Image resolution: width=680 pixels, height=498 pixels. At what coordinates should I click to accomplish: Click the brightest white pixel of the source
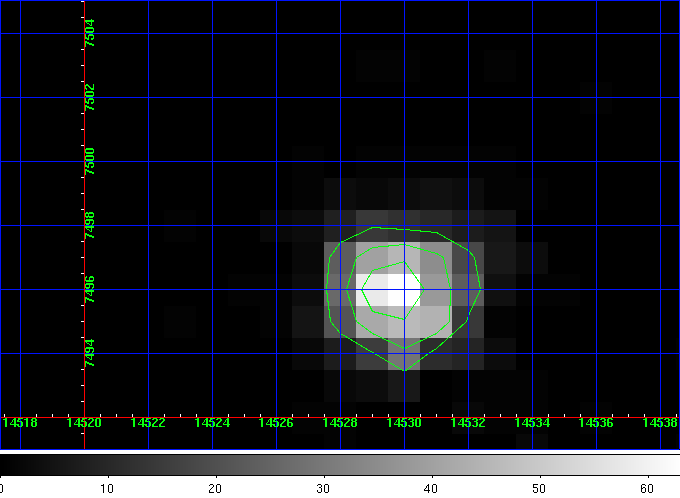point(404,290)
